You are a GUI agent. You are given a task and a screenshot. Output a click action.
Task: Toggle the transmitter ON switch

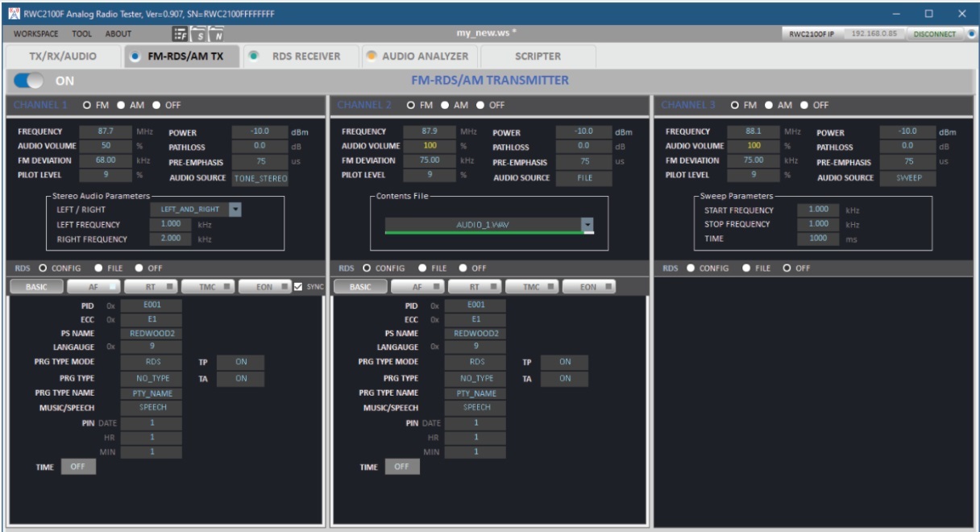point(29,81)
